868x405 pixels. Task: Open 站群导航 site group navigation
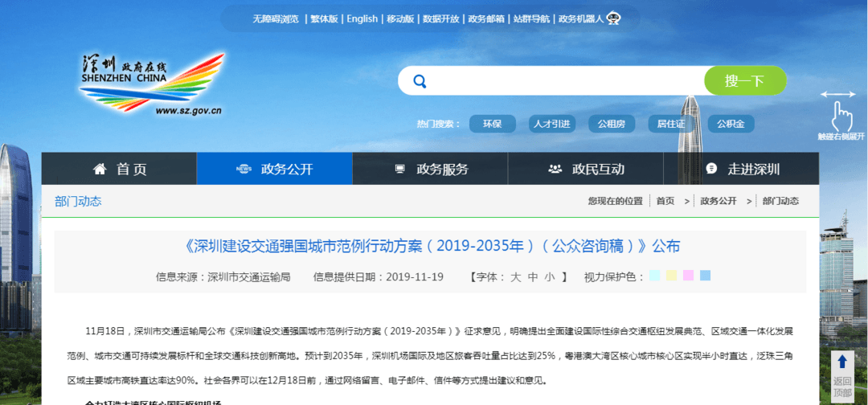[x=531, y=18]
